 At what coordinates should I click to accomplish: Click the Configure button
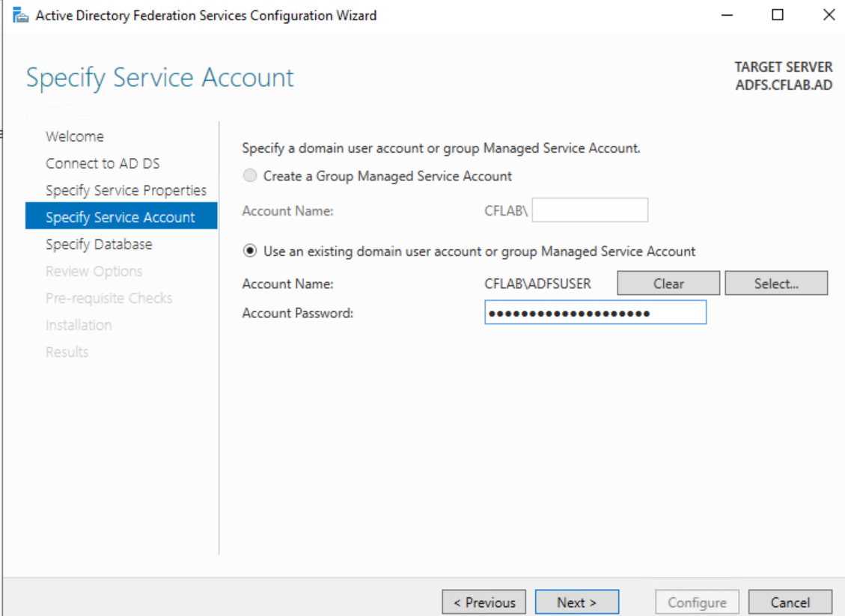[697, 603]
